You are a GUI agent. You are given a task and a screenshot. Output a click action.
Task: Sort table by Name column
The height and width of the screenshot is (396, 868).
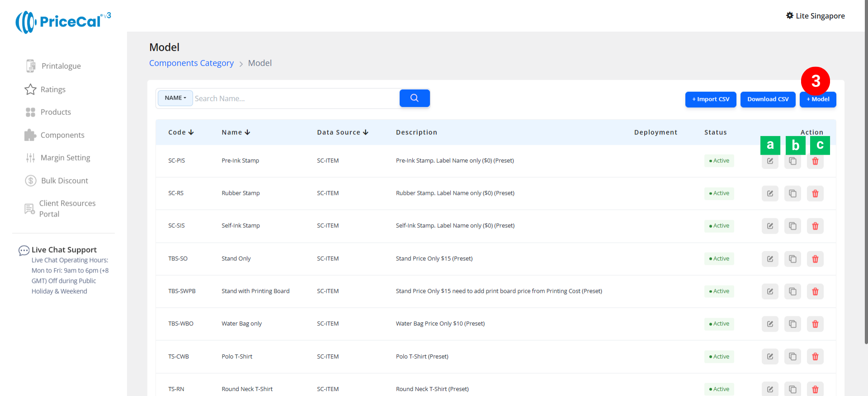coord(236,132)
